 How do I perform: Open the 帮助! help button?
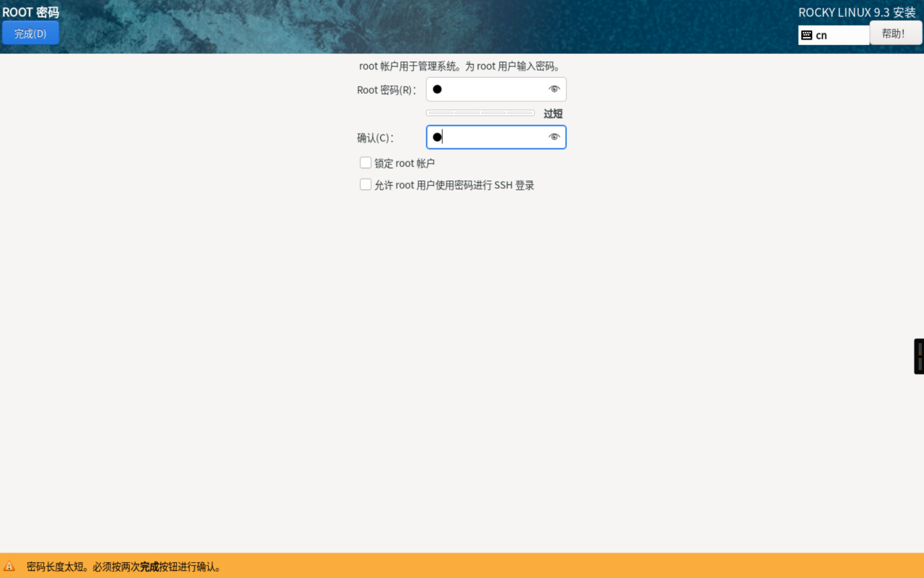(x=895, y=33)
